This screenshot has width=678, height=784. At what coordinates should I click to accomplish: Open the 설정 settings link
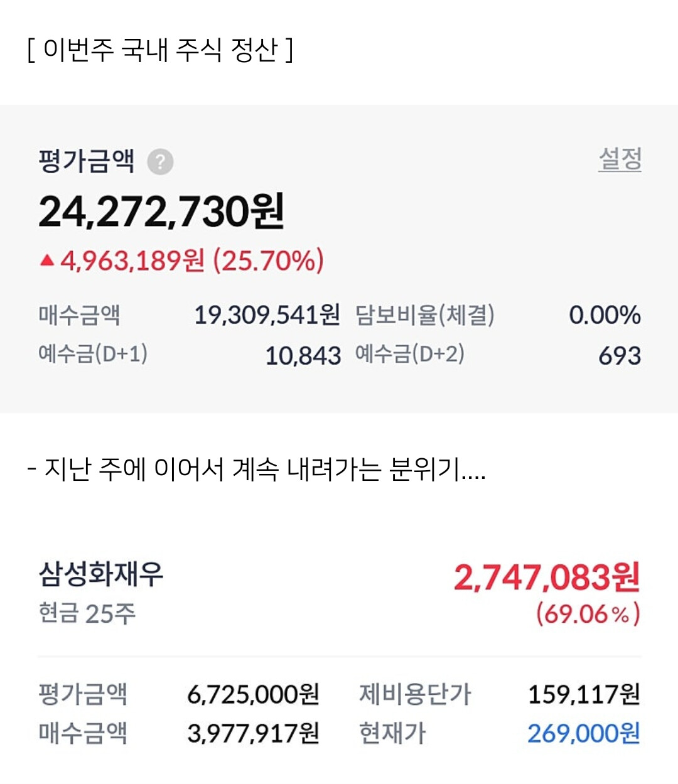[x=620, y=159]
